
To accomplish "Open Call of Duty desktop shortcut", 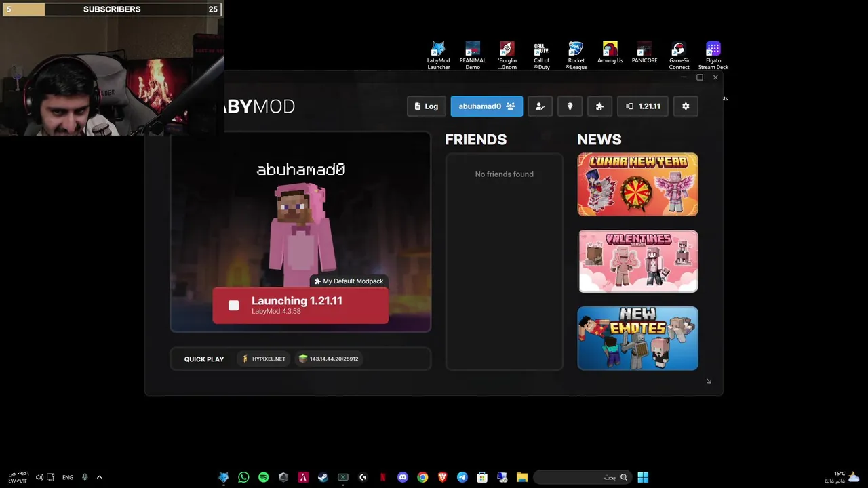I will (x=541, y=56).
